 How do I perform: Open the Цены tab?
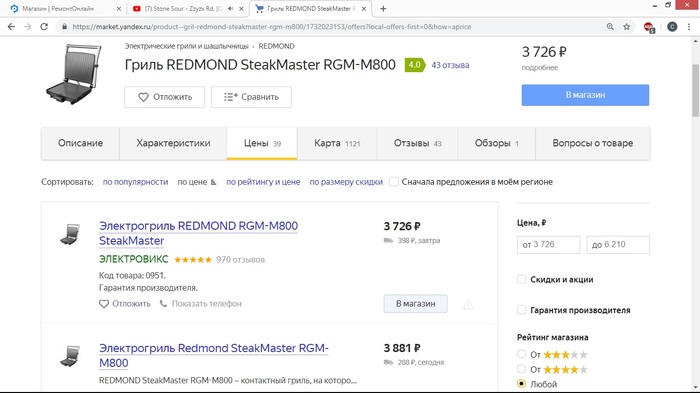pyautogui.click(x=262, y=143)
